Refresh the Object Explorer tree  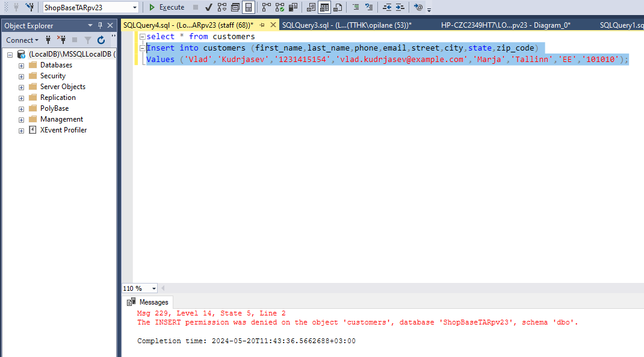(101, 40)
